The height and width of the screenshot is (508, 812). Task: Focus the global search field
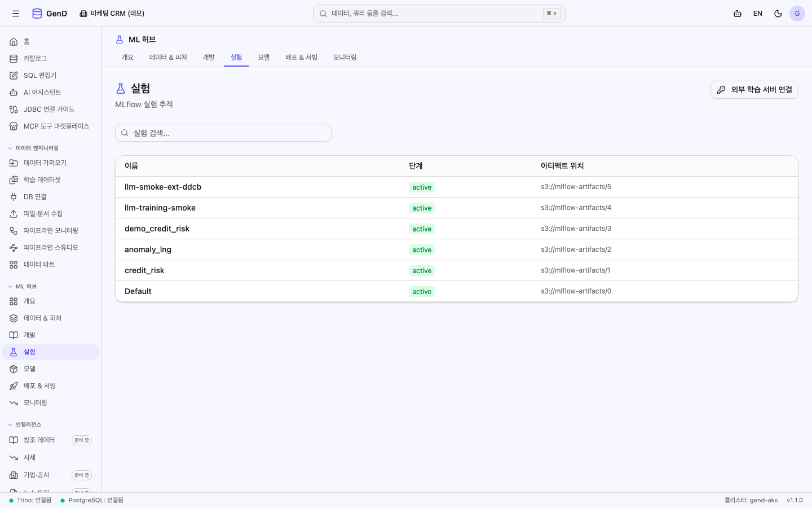coord(439,14)
